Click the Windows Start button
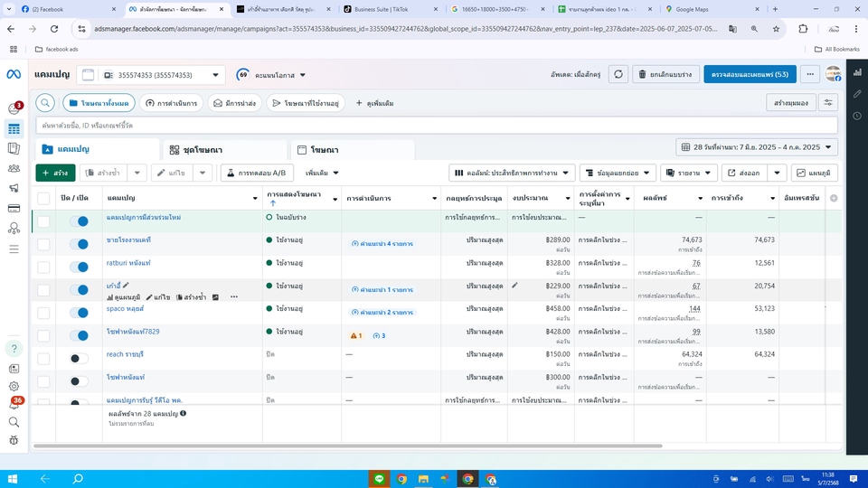Screen dimensions: 868x488 pos(12,479)
